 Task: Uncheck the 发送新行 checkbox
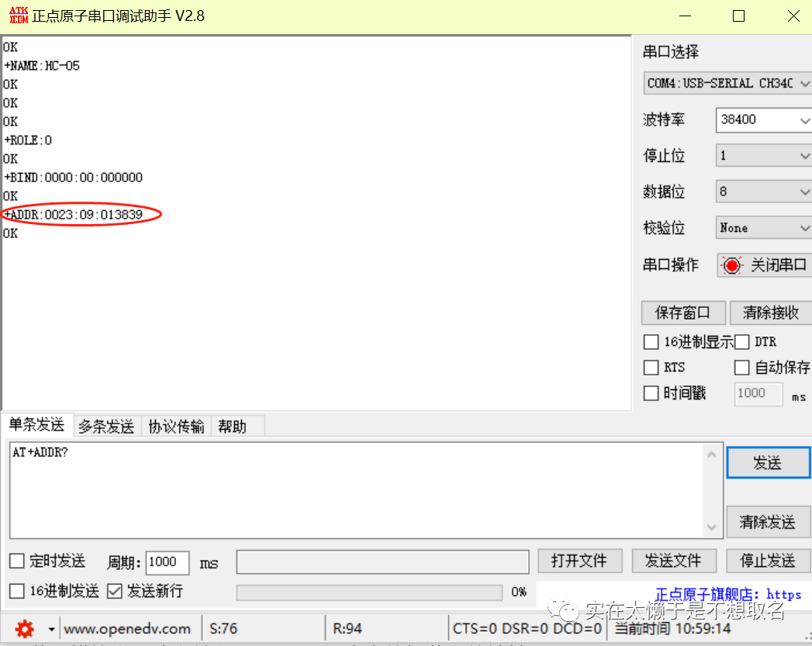pyautogui.click(x=115, y=591)
